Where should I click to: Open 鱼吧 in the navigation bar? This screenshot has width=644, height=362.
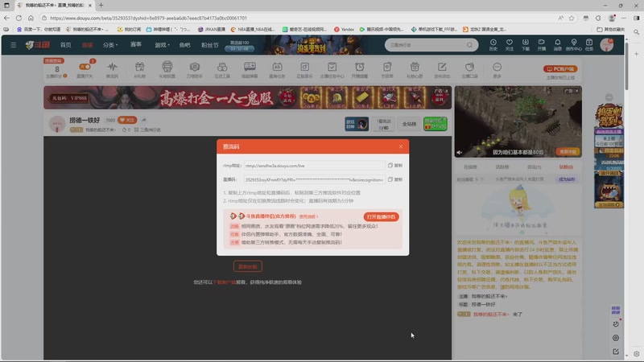184,45
